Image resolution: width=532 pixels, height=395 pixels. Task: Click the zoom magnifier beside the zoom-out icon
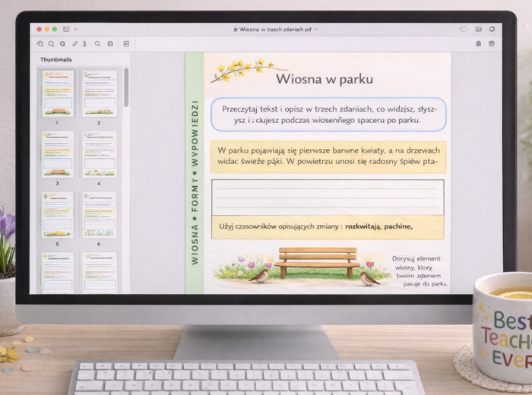click(51, 44)
